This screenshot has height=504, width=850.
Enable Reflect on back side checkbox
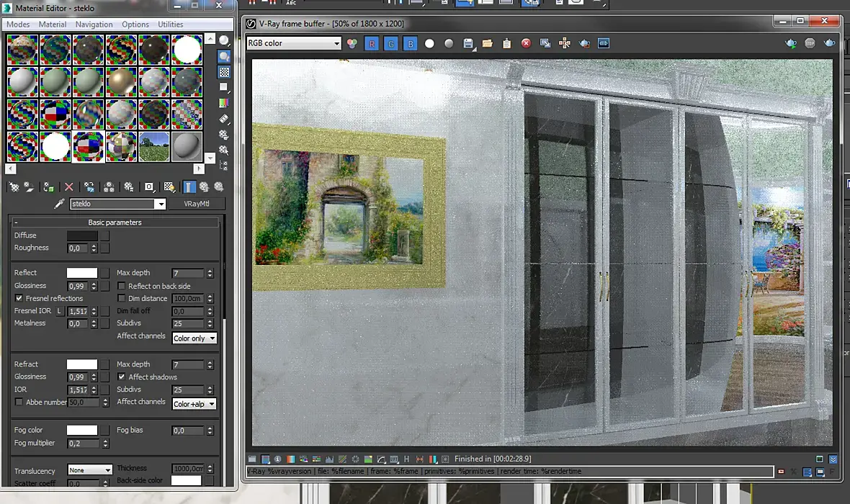[122, 286]
